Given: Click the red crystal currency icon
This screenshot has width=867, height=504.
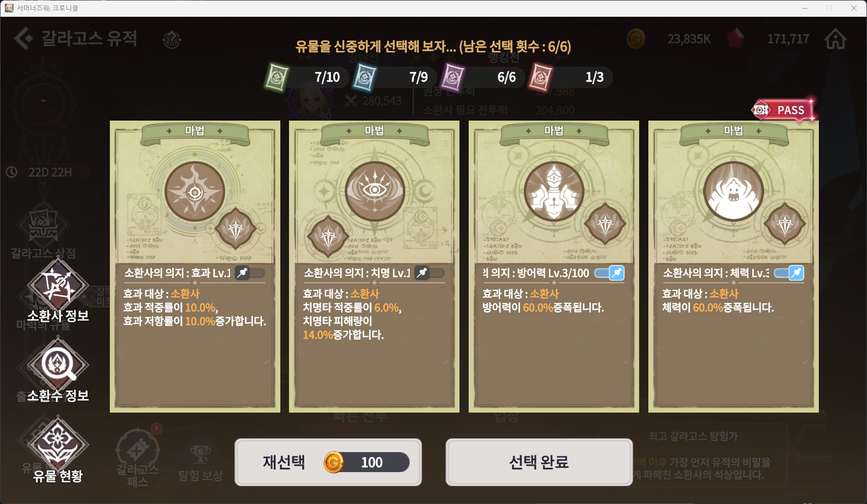Looking at the screenshot, I should pyautogui.click(x=735, y=39).
